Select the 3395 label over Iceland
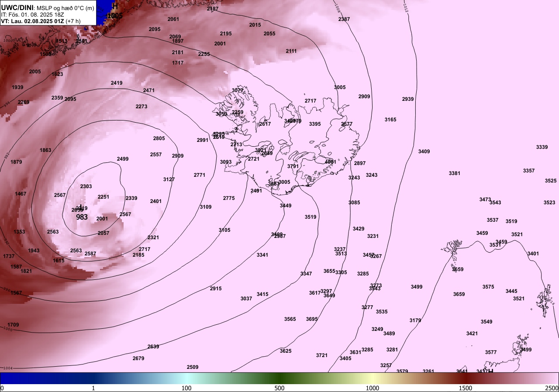The height and width of the screenshot is (392, 559). (315, 124)
